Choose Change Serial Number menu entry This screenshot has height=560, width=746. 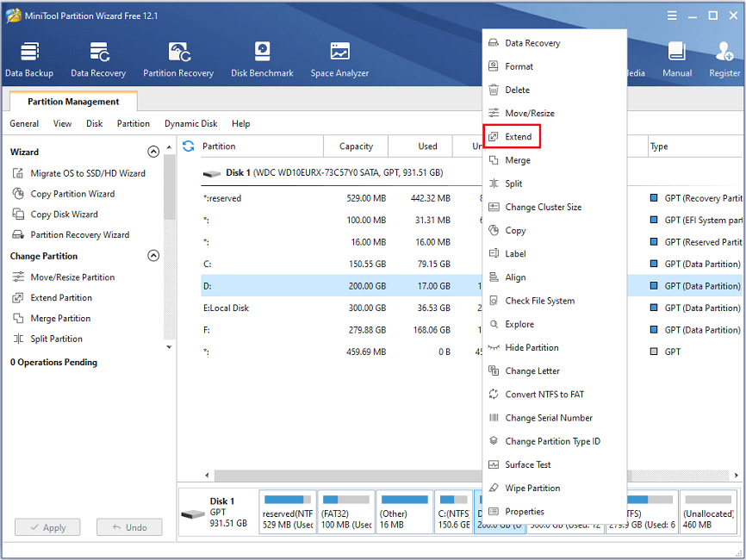(x=554, y=417)
